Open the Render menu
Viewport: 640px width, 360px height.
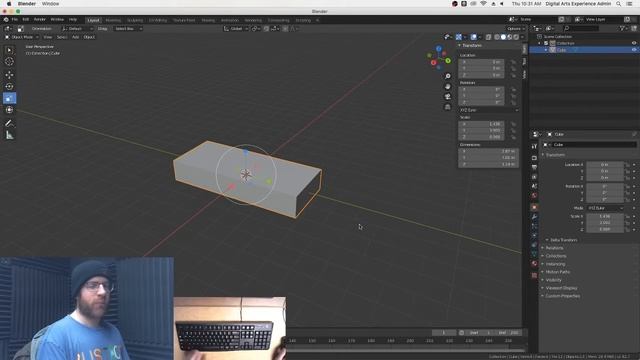(x=40, y=20)
